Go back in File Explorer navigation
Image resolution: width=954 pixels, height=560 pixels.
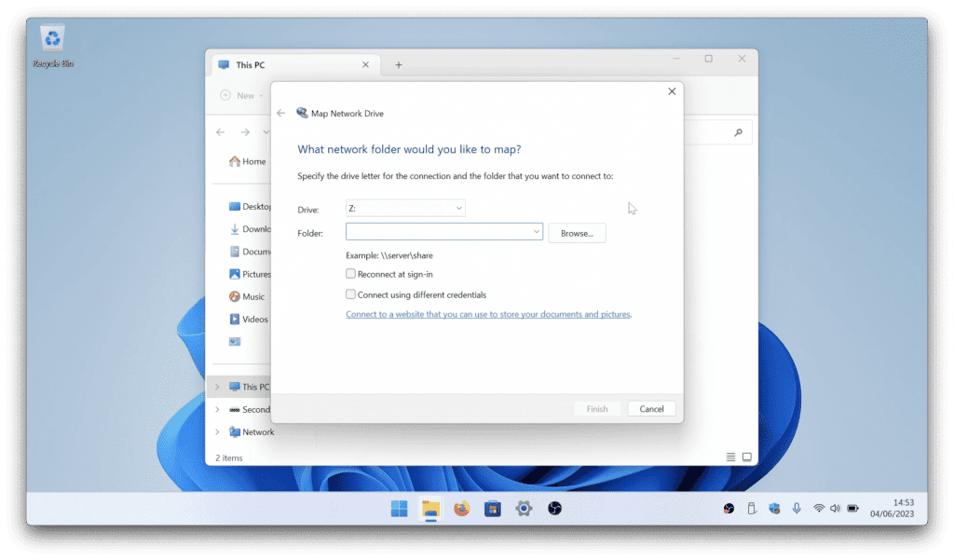(x=221, y=132)
